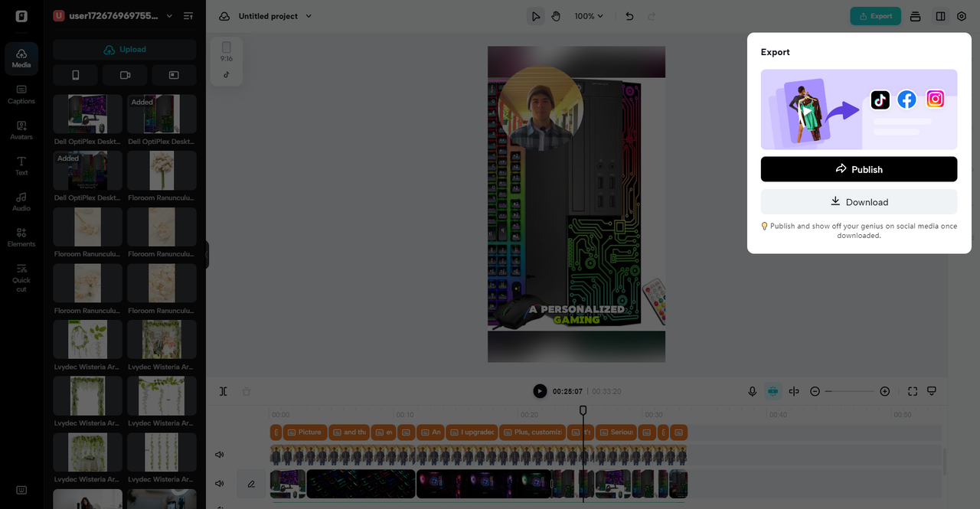Open the 100% zoom level dropdown
The image size is (980, 509).
[x=589, y=16]
